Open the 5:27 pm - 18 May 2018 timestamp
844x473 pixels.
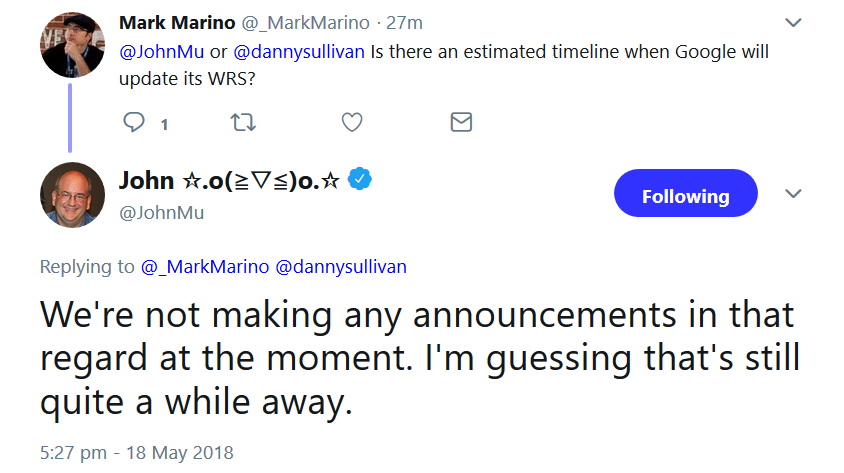pyautogui.click(x=137, y=453)
